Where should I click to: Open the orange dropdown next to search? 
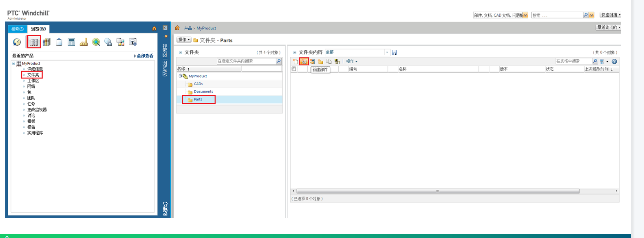(591, 15)
